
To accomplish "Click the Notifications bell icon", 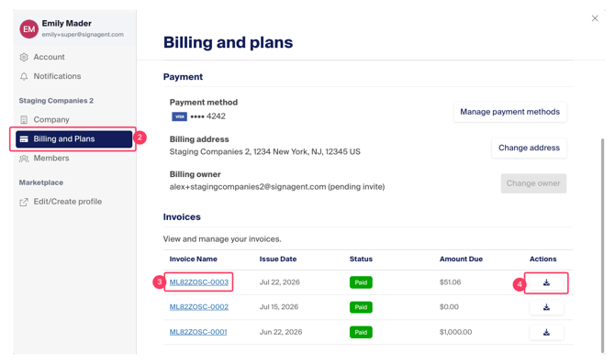I will [x=24, y=76].
